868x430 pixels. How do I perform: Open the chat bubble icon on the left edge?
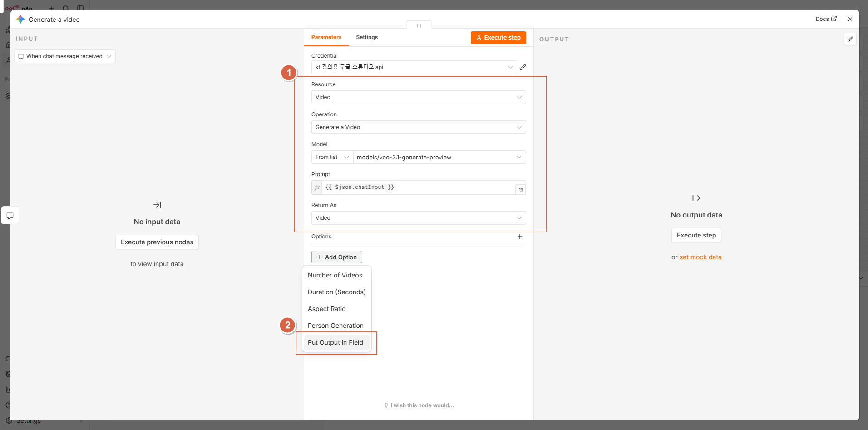(x=10, y=215)
